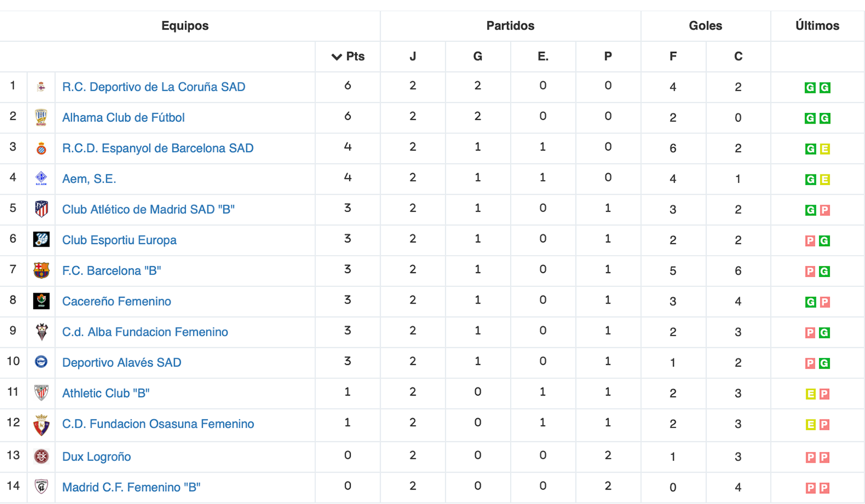Sort table by the Pts chevron
The height and width of the screenshot is (504, 865).
336,56
